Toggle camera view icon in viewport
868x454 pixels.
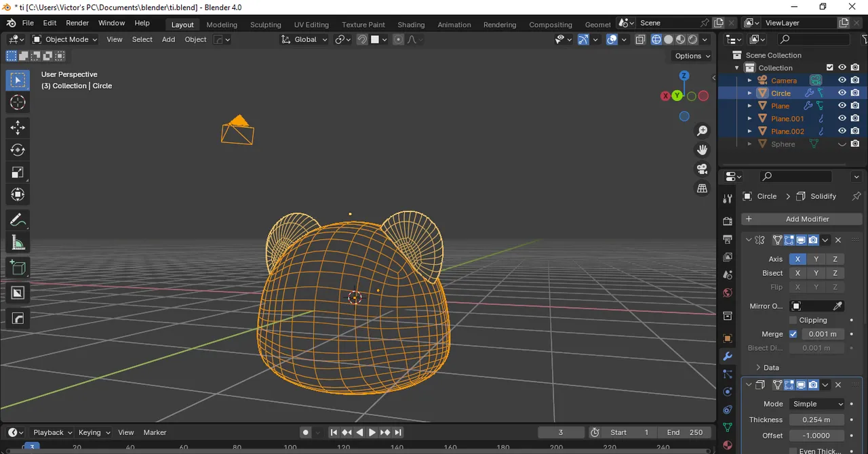tap(703, 169)
